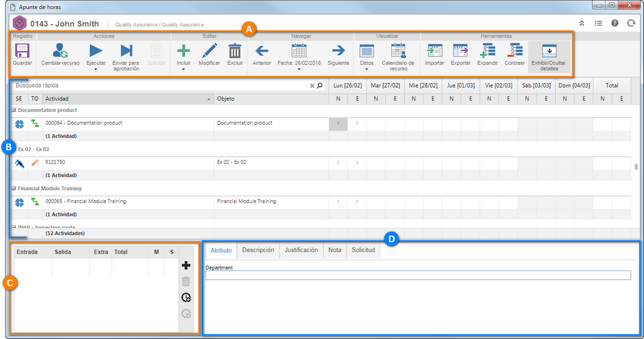
Task: Click the Total column header
Action: coord(612,86)
